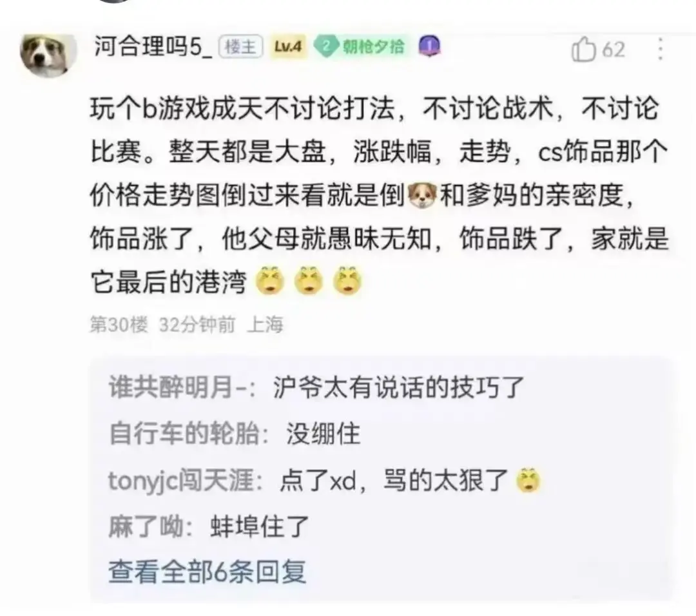Tap the dog emoji inside the post text
Image resolution: width=696 pixels, height=616 pixels.
point(421,196)
